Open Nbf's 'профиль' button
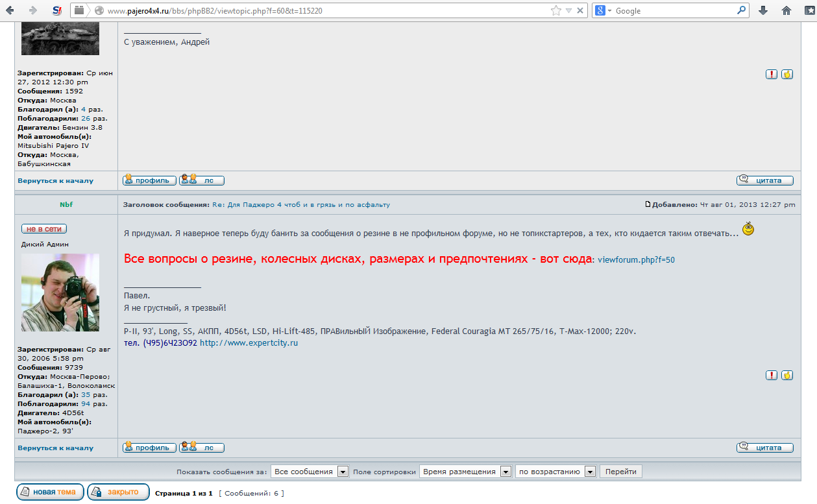817x504 pixels. coord(150,448)
